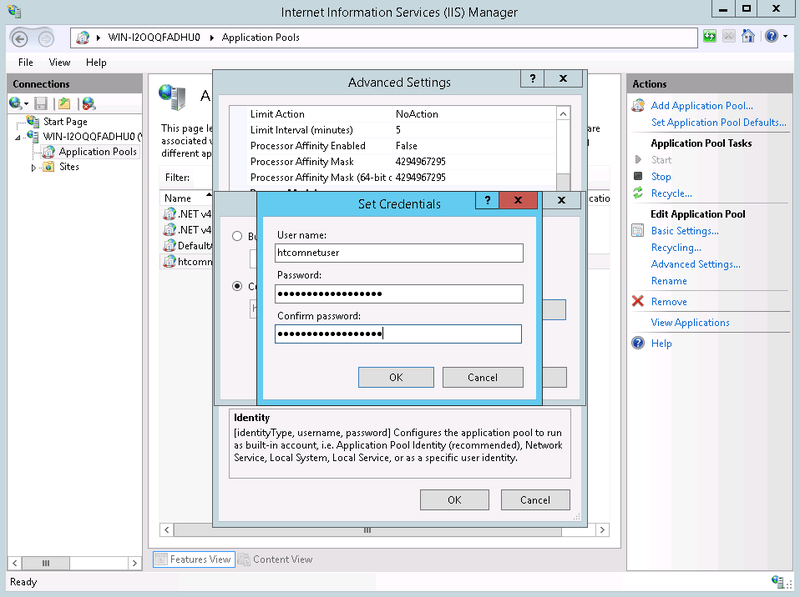Expand the Sites tree node
The image size is (800, 597).
33,167
